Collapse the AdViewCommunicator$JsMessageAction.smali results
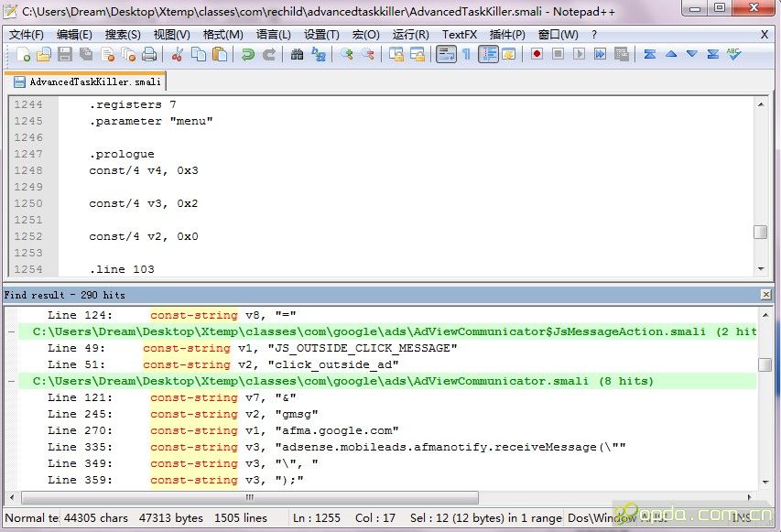 (12, 331)
